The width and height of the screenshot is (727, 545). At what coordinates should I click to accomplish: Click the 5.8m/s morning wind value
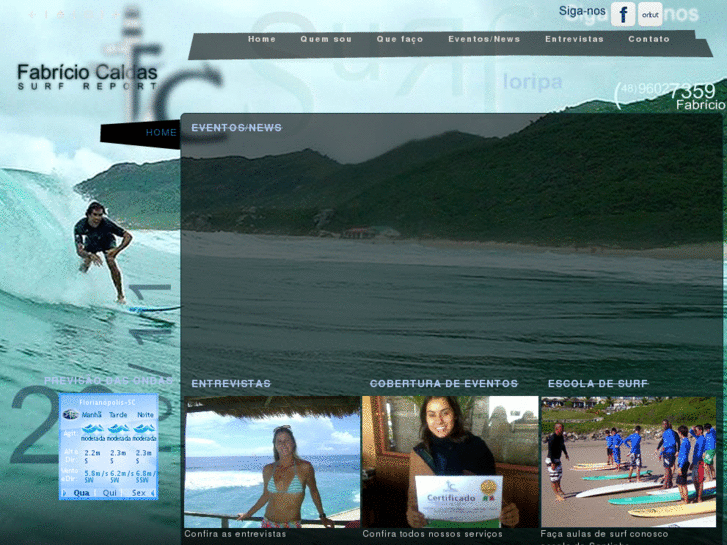pyautogui.click(x=96, y=474)
